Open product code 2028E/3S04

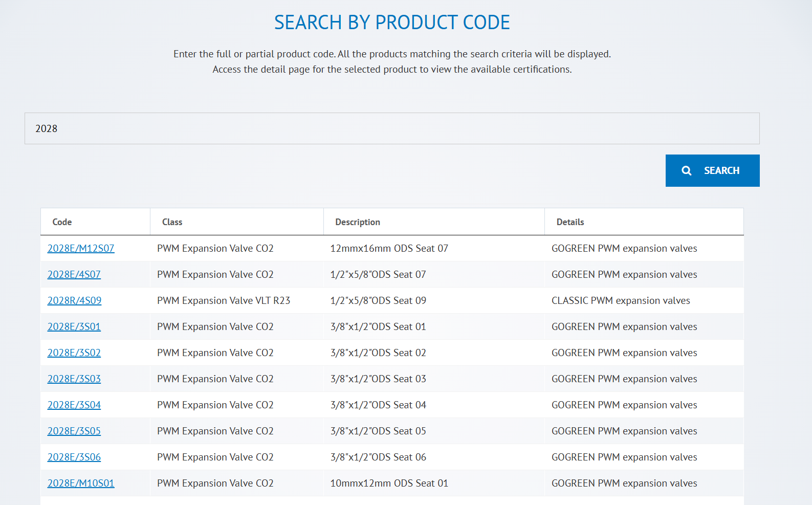point(74,405)
